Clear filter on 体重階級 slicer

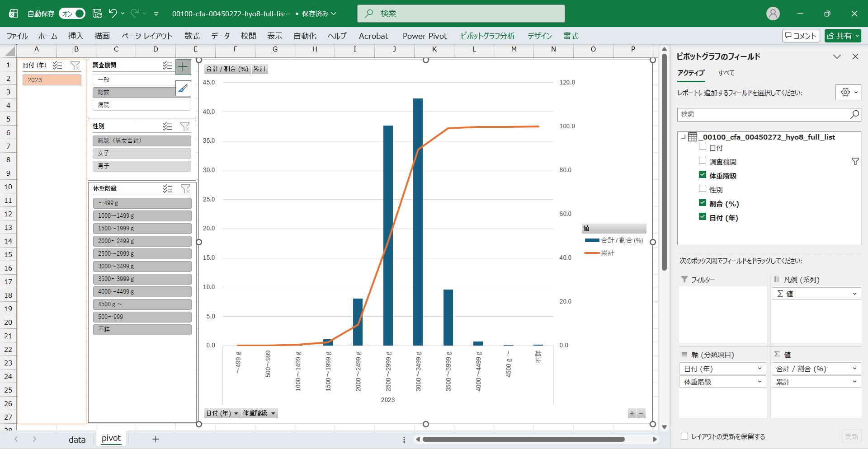click(x=185, y=189)
